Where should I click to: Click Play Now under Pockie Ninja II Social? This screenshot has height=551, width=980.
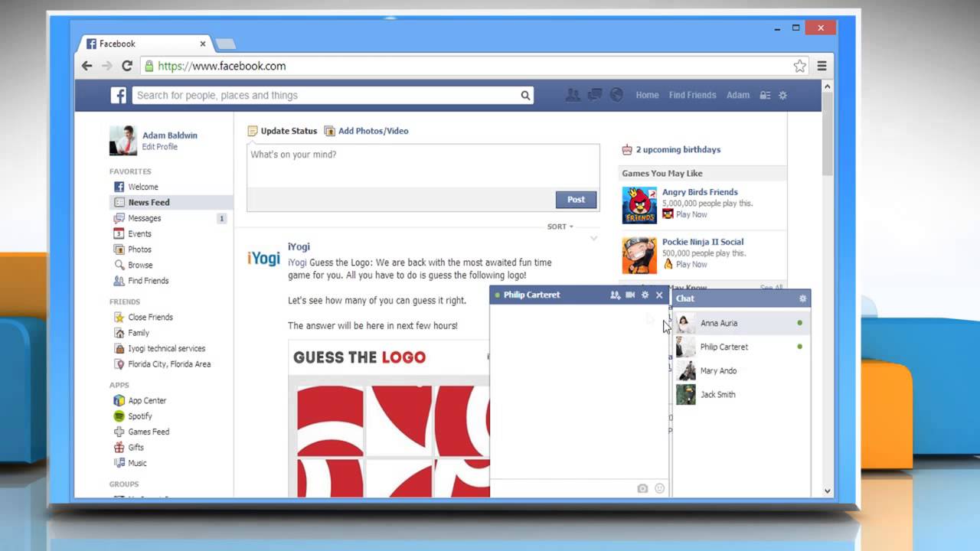[x=691, y=265]
